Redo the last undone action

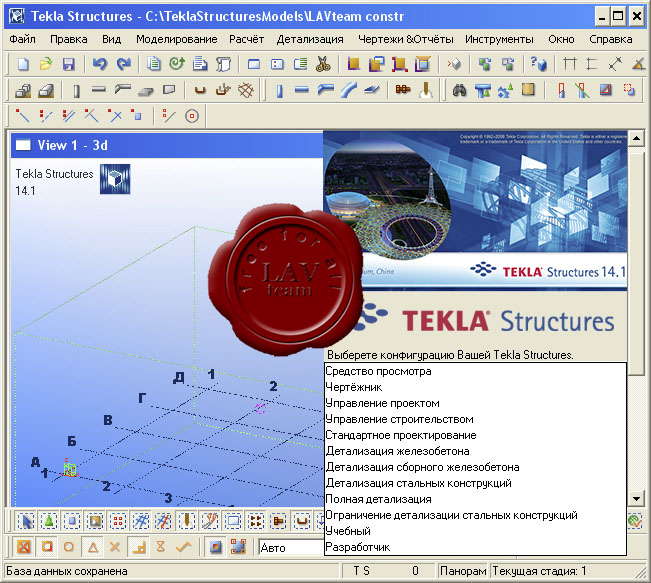[123, 64]
